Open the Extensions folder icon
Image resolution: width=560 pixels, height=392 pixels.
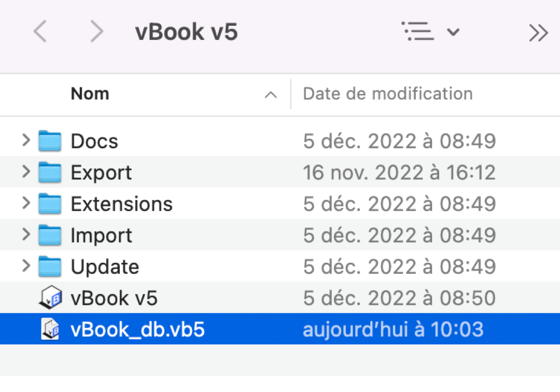[49, 204]
